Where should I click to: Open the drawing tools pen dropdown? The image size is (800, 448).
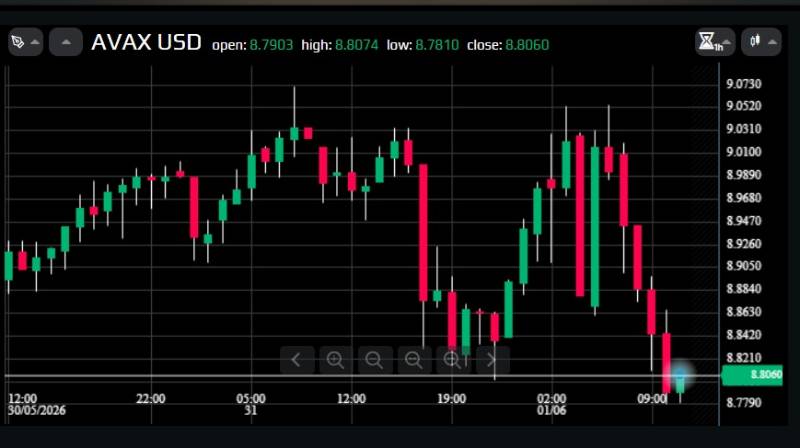(x=25, y=42)
